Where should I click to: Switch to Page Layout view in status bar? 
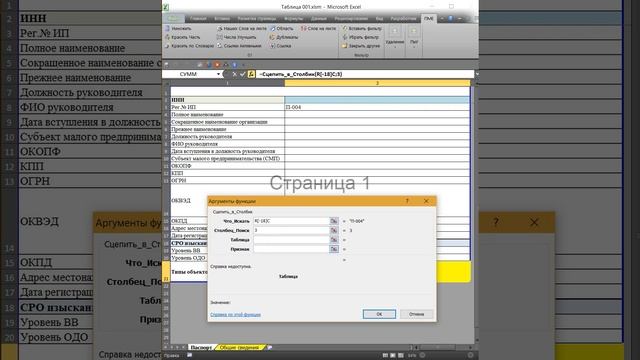tap(393, 356)
